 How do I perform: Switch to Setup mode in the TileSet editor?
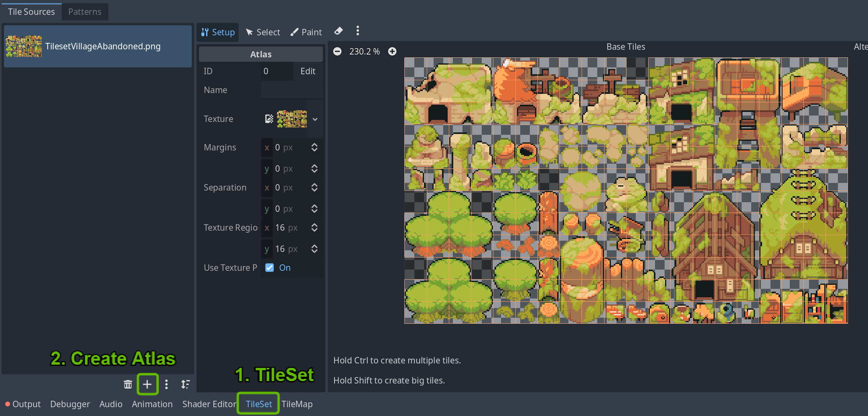[218, 32]
